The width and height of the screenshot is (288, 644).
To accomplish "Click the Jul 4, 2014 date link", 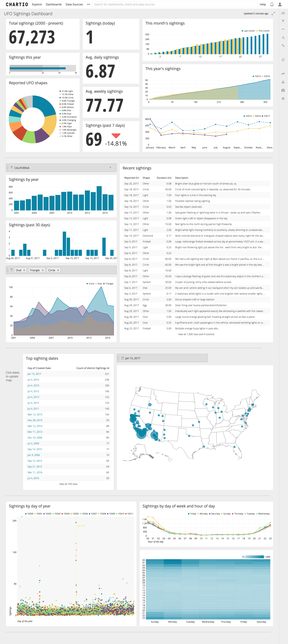I will click(33, 379).
